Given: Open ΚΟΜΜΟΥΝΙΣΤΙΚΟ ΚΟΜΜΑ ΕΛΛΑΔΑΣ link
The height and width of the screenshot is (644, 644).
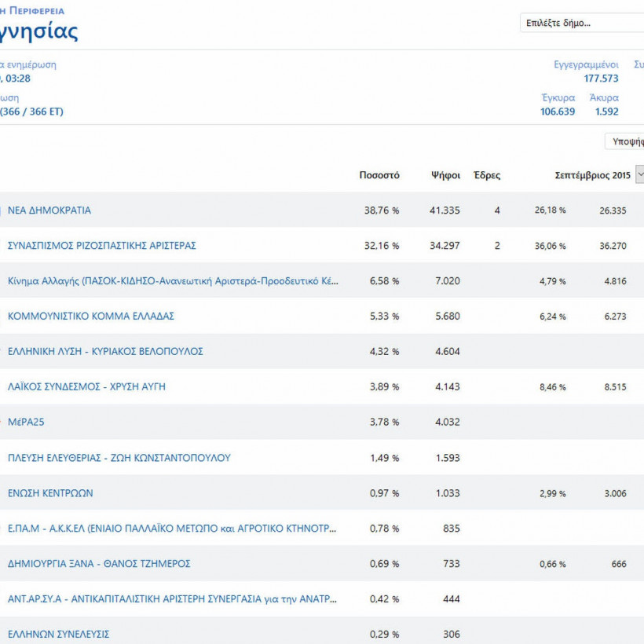Looking at the screenshot, I should coord(91,317).
